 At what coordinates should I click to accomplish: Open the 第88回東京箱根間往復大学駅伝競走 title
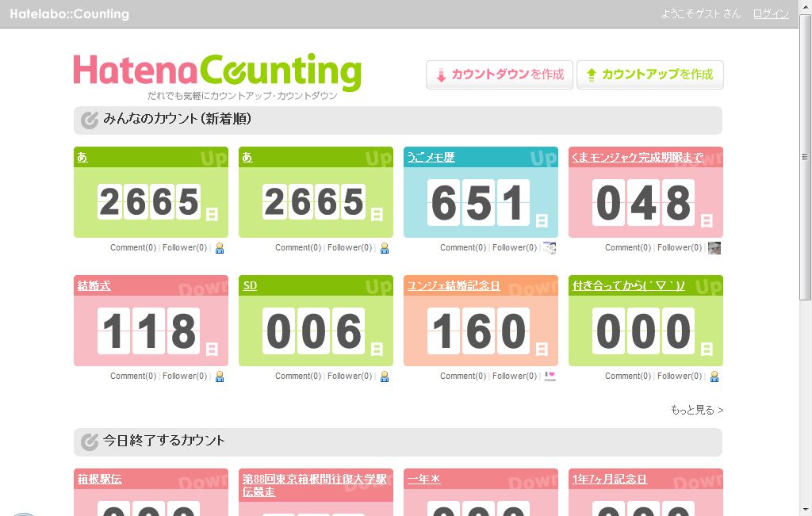pos(314,485)
